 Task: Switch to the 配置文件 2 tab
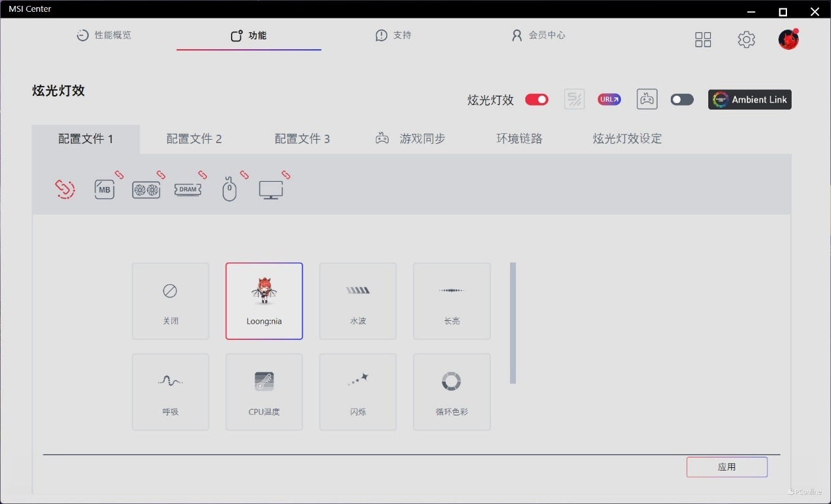coord(194,138)
